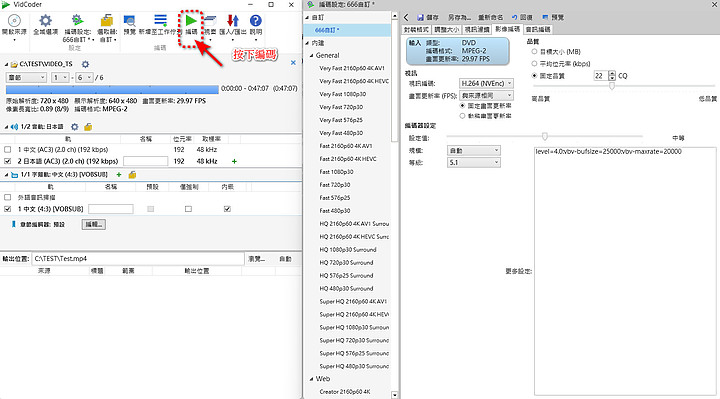Click Browse (瀏覽...) for output location
This screenshot has height=399, width=720.
(257, 259)
